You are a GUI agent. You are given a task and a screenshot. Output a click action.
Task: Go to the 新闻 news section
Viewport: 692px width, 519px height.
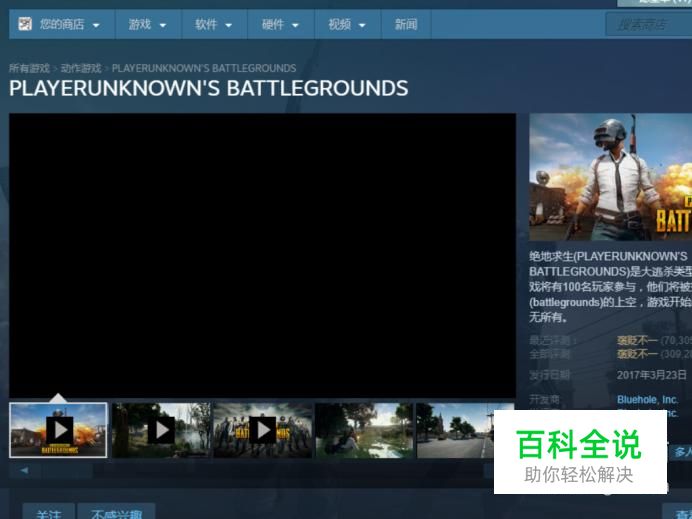406,24
